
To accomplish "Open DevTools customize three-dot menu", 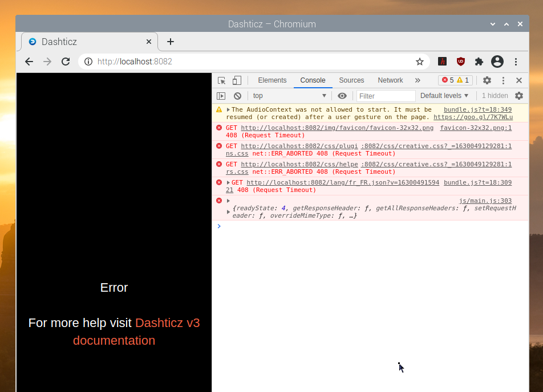I will (503, 80).
